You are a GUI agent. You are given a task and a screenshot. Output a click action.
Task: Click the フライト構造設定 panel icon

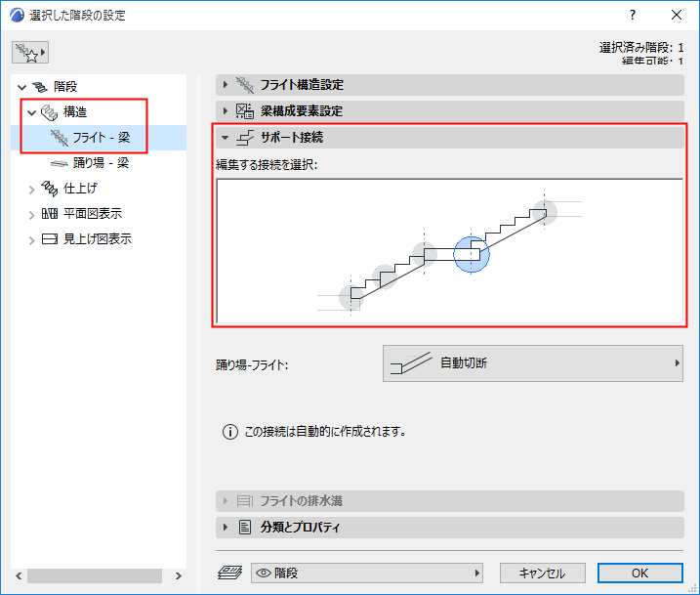tap(245, 84)
